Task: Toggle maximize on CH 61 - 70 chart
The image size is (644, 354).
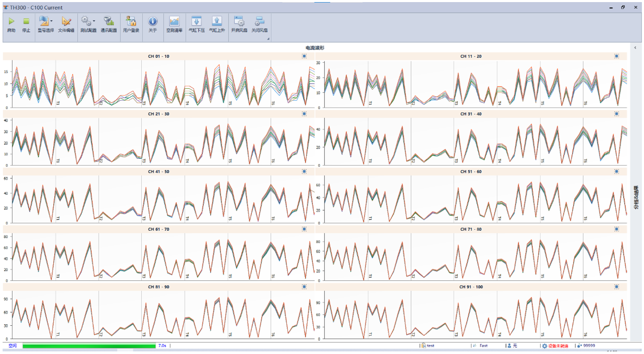Action: coord(304,229)
